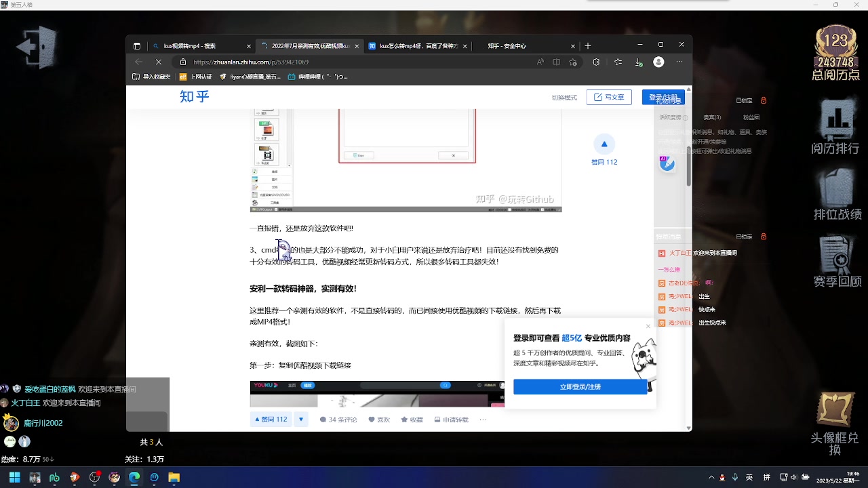868x488 pixels.
Task: Switch to the 'kux视频转mp4 - 搜索' tab
Action: (201, 46)
